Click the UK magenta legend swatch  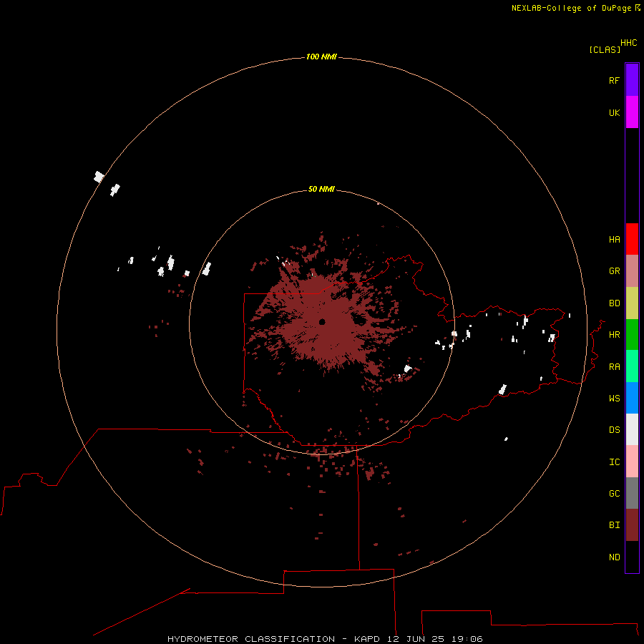(x=632, y=112)
